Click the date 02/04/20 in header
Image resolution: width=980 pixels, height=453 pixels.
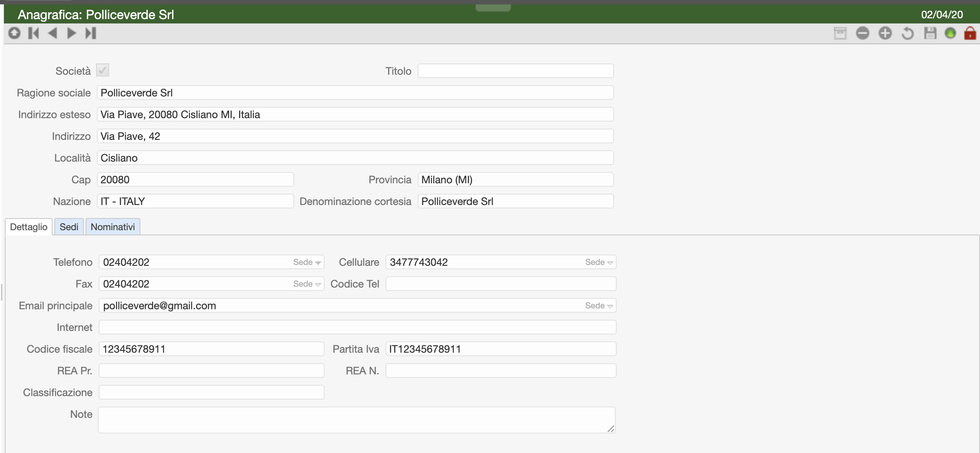[x=942, y=14]
